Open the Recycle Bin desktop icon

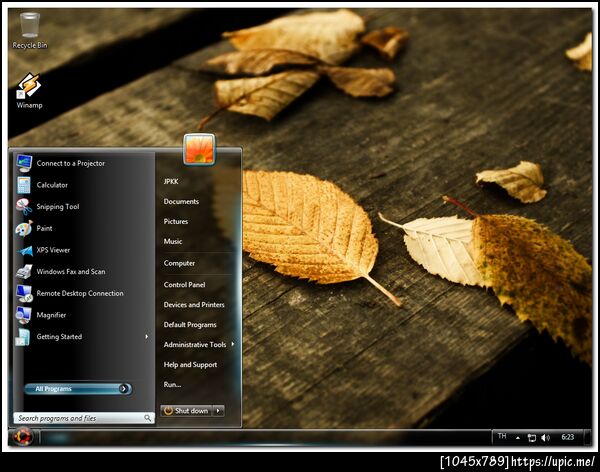click(29, 31)
